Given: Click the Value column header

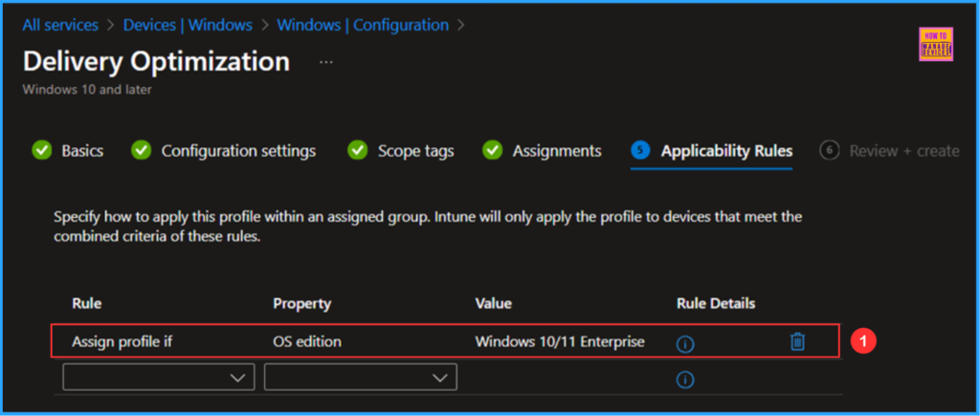Looking at the screenshot, I should [x=494, y=303].
